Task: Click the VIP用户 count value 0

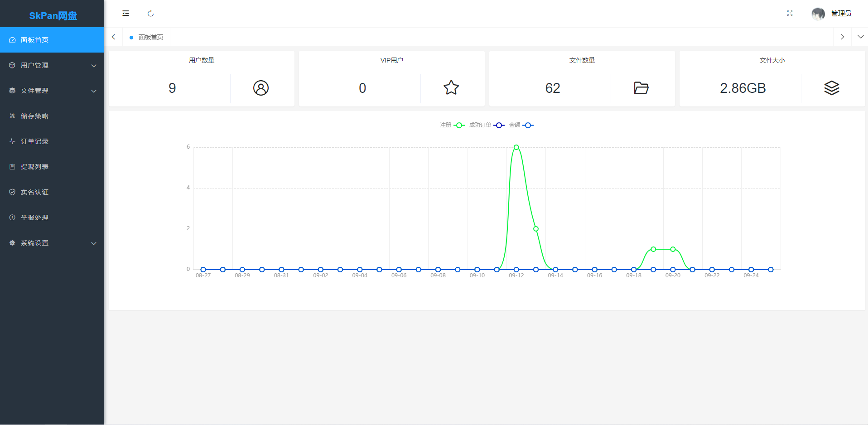Action: 362,88
